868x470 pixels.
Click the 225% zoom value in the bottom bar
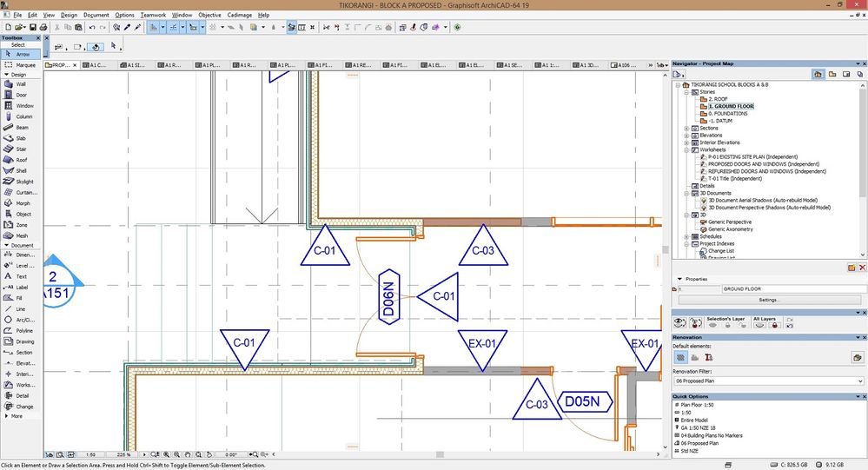[x=123, y=454]
